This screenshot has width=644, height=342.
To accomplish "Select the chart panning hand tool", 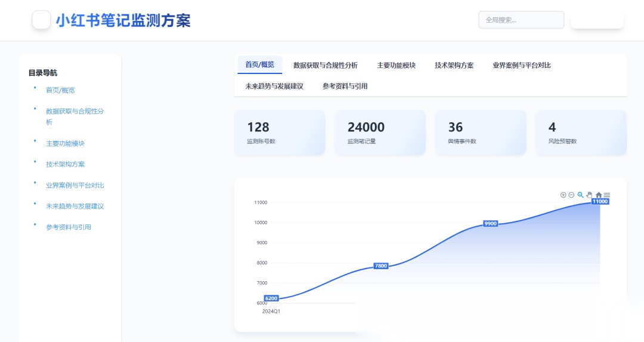I will pos(589,195).
